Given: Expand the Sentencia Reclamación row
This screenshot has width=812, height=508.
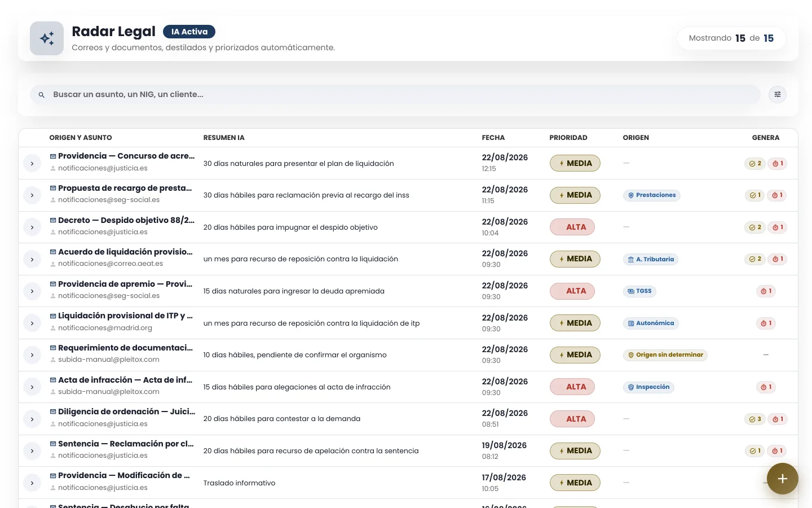Looking at the screenshot, I should click(x=32, y=451).
